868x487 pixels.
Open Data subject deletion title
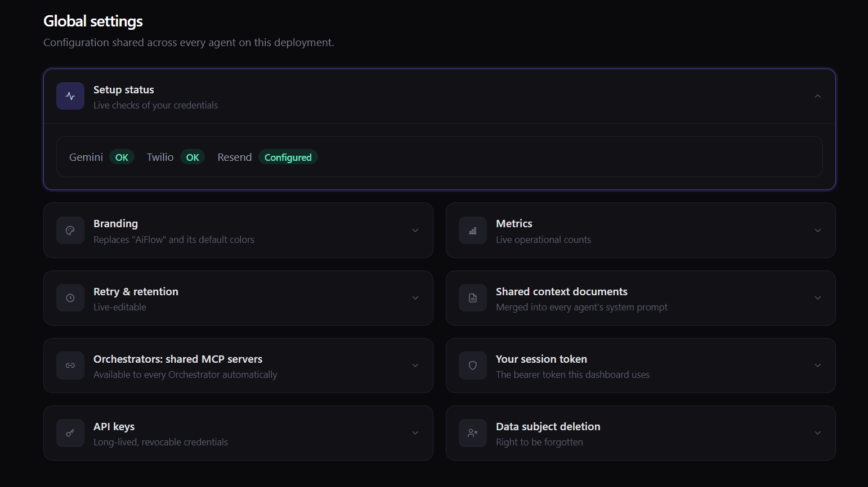(548, 427)
